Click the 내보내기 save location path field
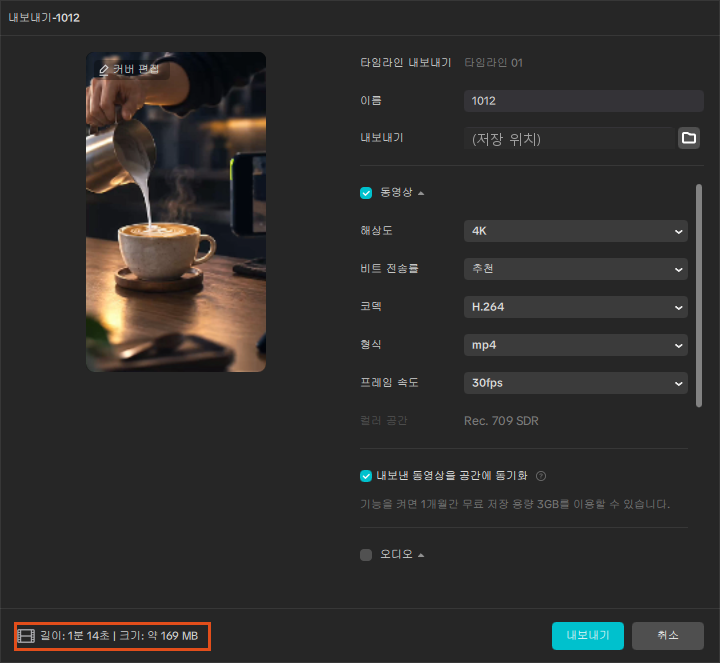This screenshot has width=720, height=663. (x=569, y=138)
